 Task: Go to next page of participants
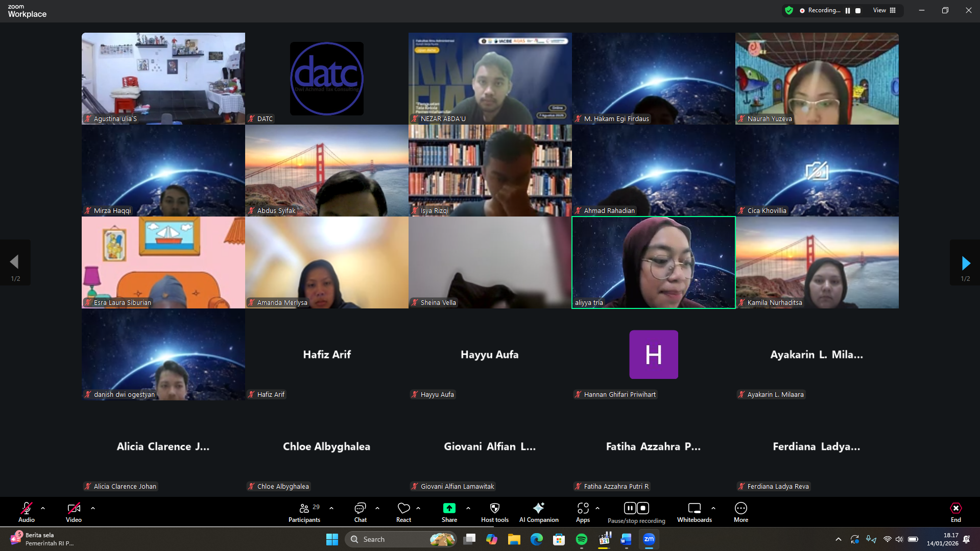[965, 263]
